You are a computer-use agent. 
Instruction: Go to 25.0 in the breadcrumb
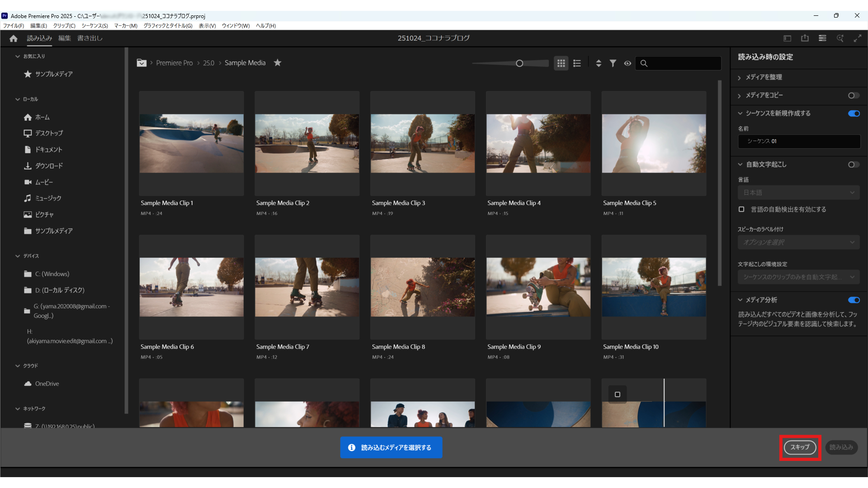tap(208, 63)
